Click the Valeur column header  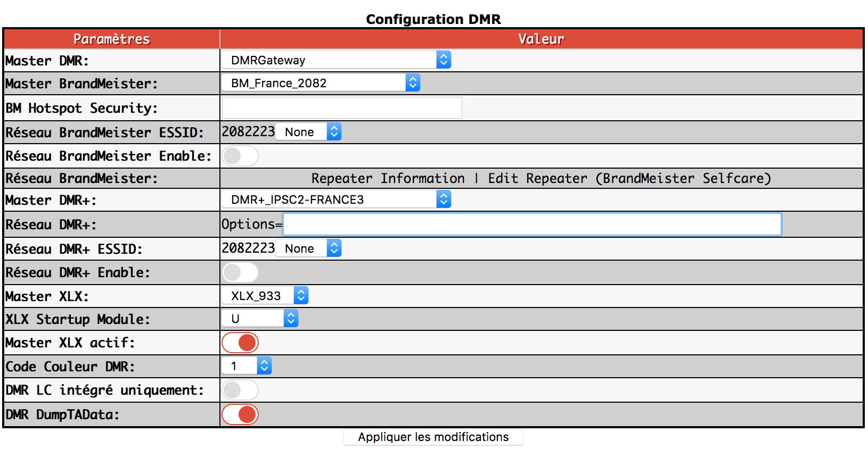(541, 39)
